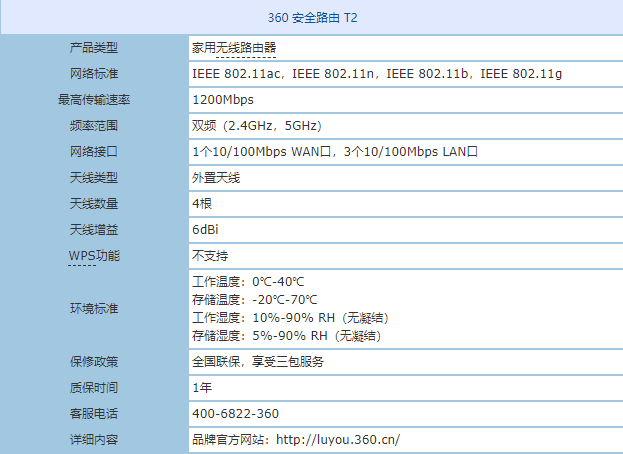Click the WAN口 and LAN口 port description
The image size is (623, 454).
coord(335,152)
